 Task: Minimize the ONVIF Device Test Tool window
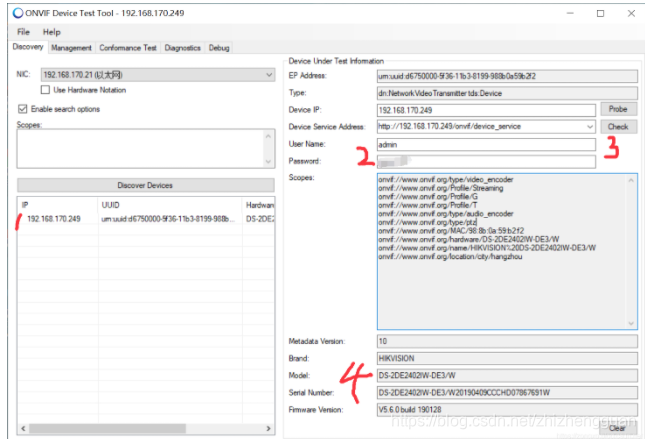[x=570, y=13]
